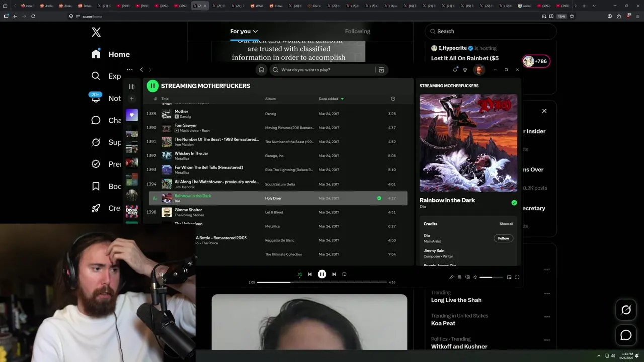Skip to previous track
This screenshot has width=644, height=362.
tap(310, 274)
